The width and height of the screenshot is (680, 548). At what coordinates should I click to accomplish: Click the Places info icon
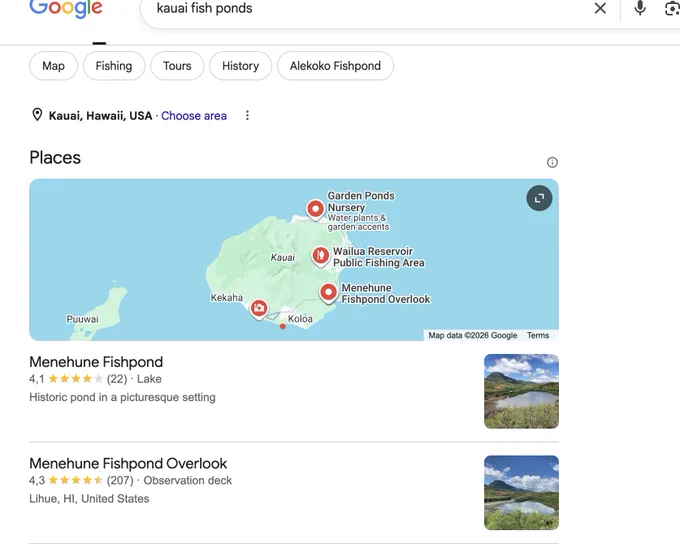[x=552, y=162]
